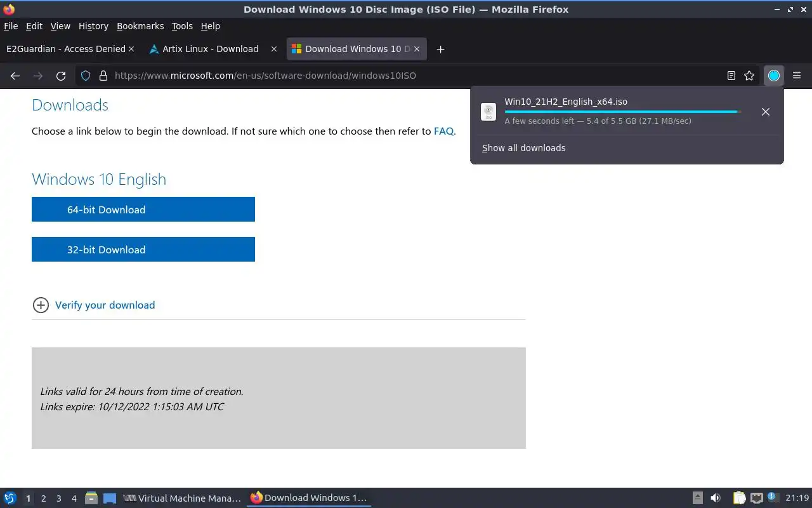Click the forward navigation arrow

point(38,76)
